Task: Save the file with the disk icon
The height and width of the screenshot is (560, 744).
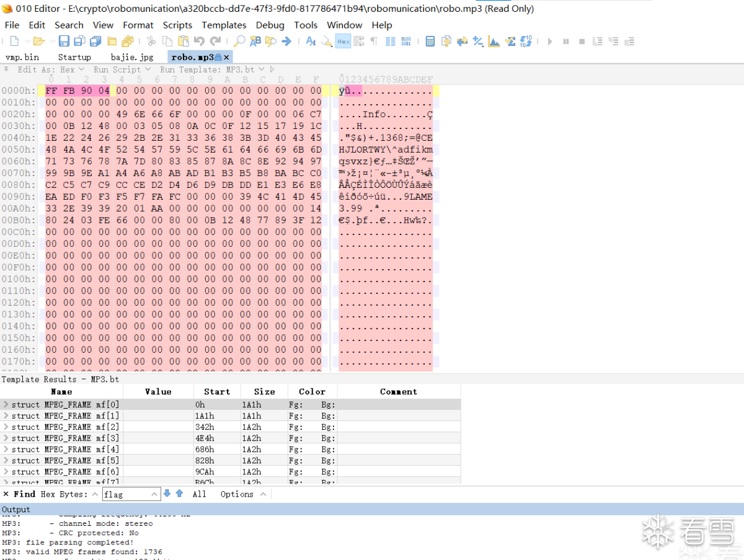Action: click(x=64, y=42)
